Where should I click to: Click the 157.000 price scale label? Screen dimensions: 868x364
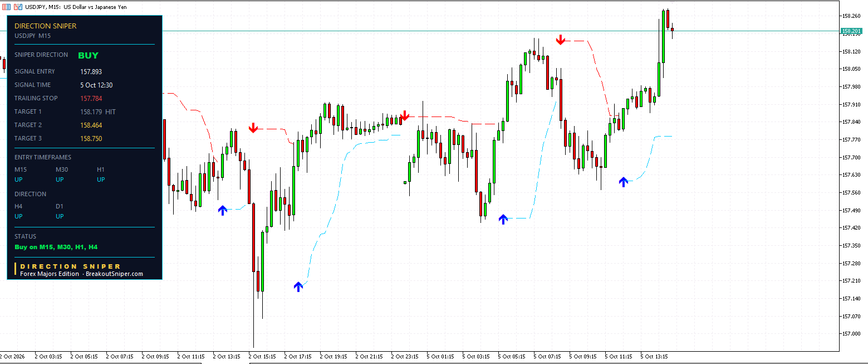(852, 333)
